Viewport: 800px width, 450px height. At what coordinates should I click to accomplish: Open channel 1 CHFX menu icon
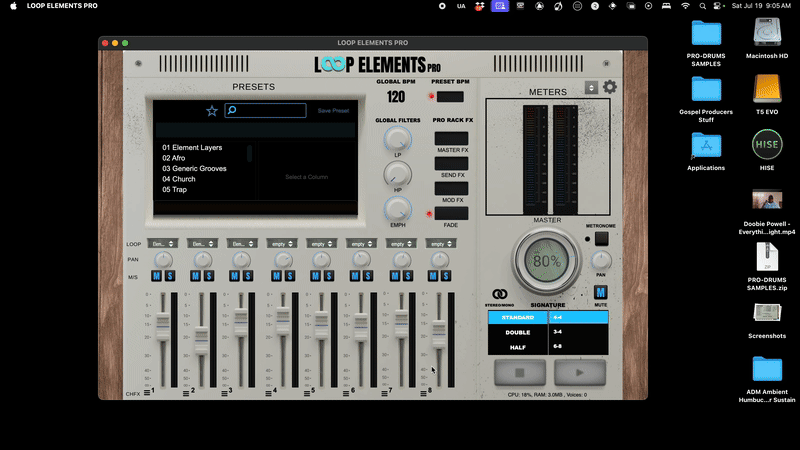(147, 392)
